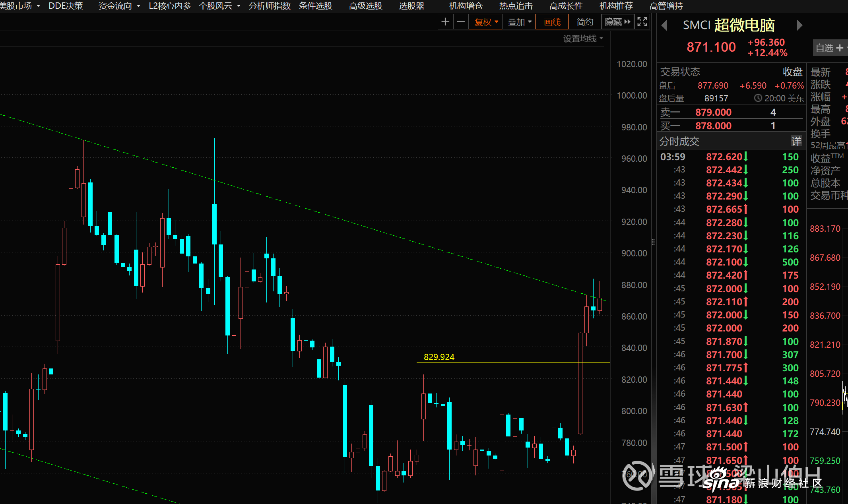
Task: Open 复权 adjustment dropdown
Action: (486, 22)
